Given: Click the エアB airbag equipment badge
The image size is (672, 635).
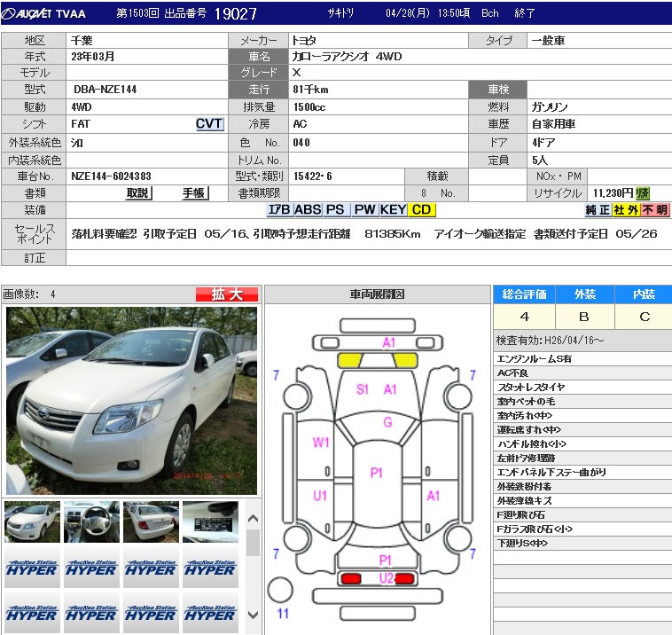Looking at the screenshot, I should pyautogui.click(x=279, y=210).
